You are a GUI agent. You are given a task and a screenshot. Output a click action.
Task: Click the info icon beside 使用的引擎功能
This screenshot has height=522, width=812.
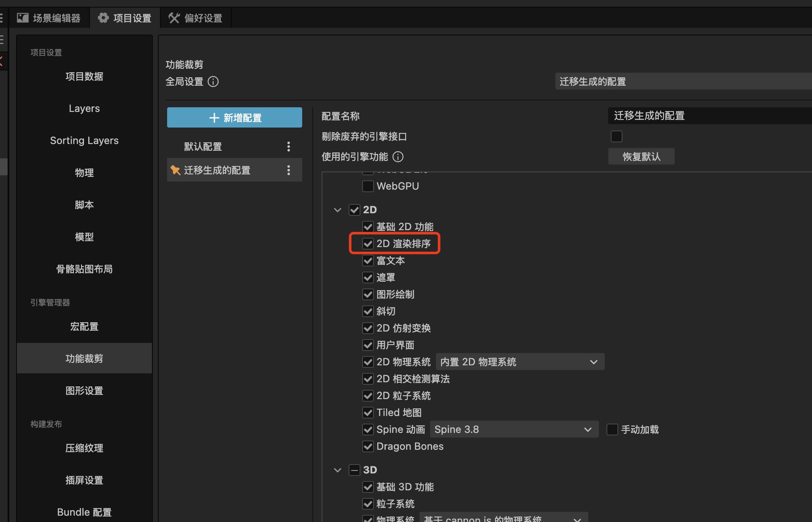[398, 157]
